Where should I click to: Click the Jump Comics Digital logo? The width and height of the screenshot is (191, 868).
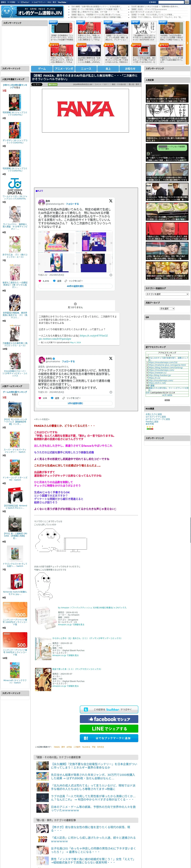coord(15,187)
